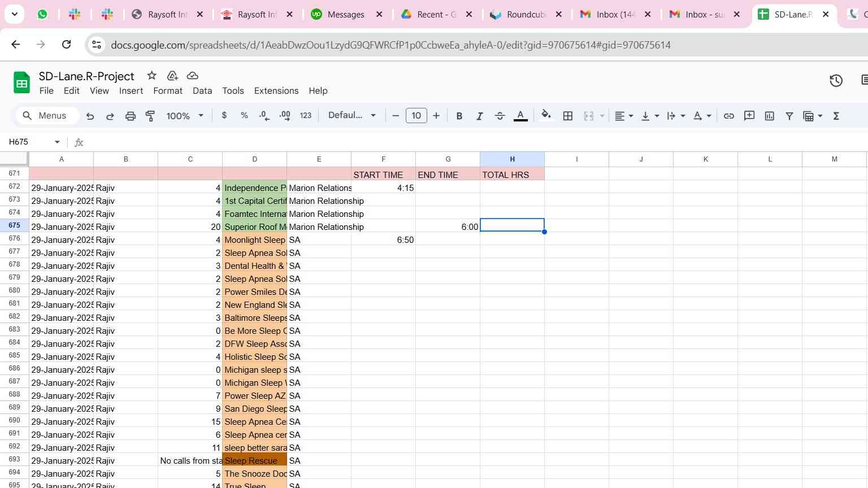Open text rotation dropdown
Viewport: 868px width, 488px height.
point(702,116)
